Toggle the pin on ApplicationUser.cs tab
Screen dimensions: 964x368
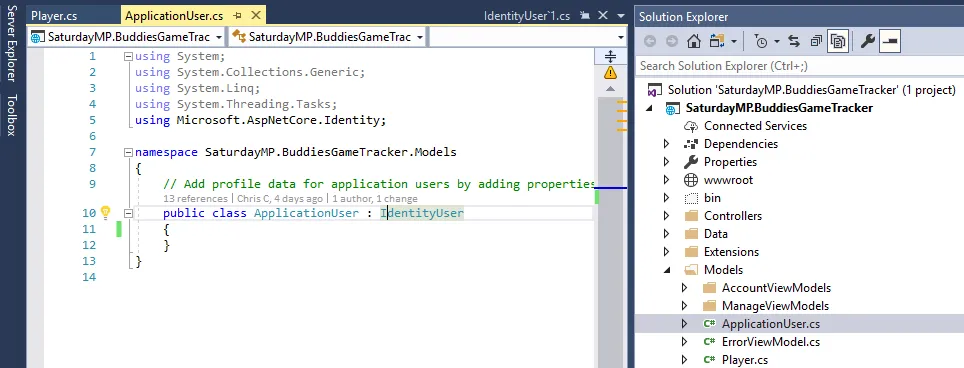[x=238, y=15]
